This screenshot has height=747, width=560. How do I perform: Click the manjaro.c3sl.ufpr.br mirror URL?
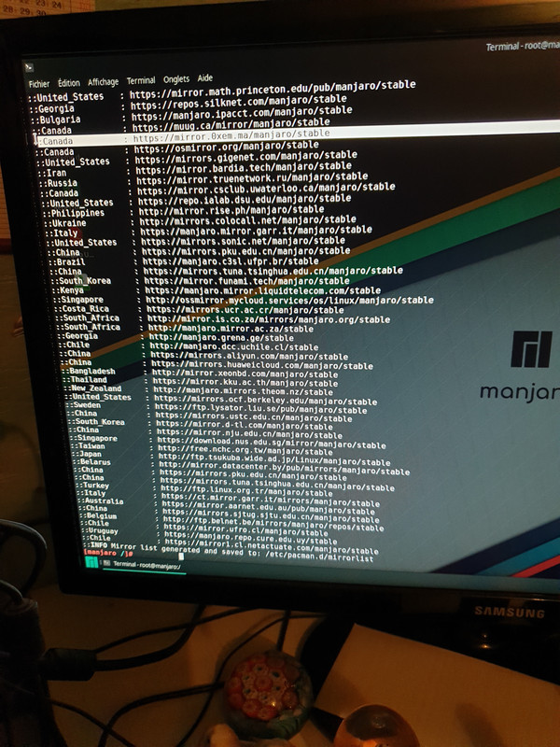point(231,261)
